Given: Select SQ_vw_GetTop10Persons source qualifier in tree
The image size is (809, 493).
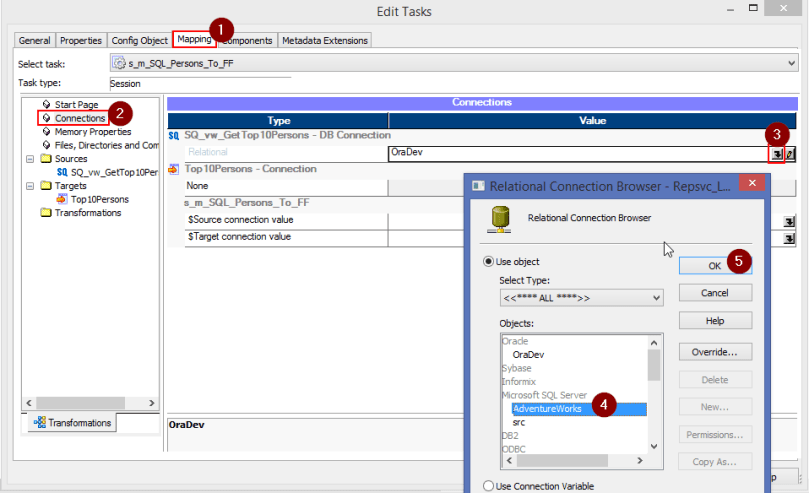Looking at the screenshot, I should [108, 172].
